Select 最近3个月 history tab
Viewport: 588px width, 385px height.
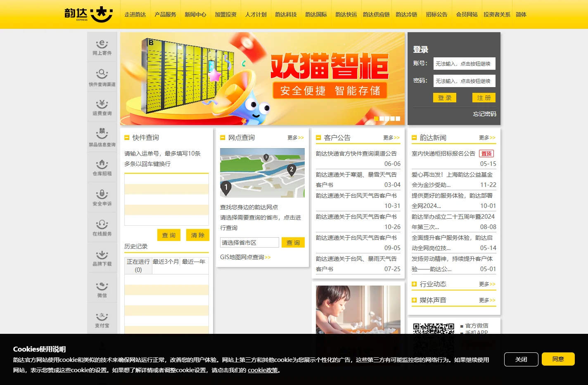click(x=166, y=262)
